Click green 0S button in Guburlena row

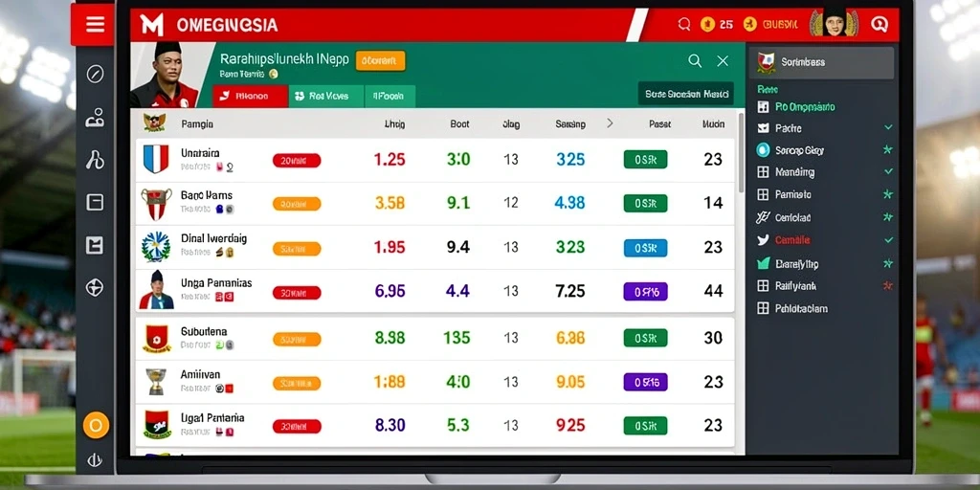645,338
